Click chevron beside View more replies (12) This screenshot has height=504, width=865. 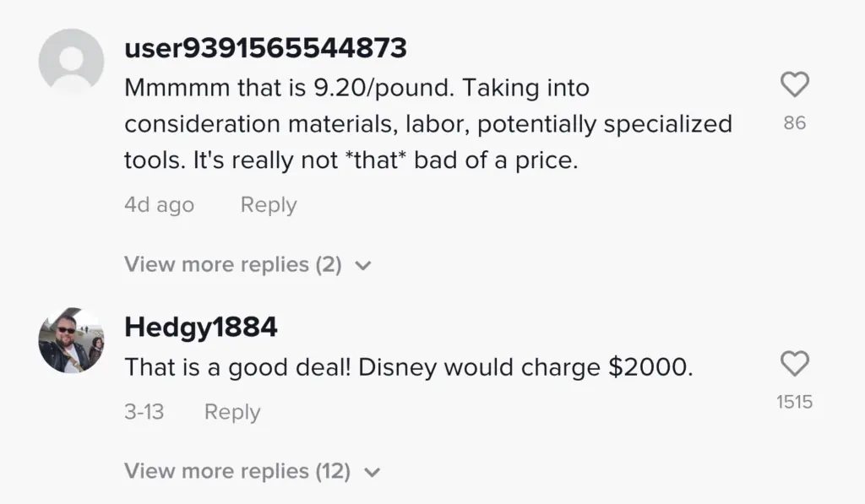[x=372, y=472]
